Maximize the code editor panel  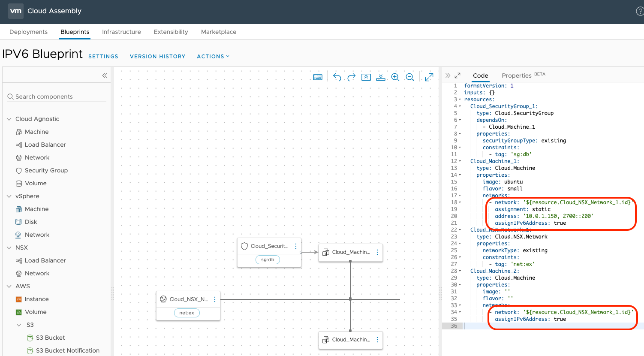tap(457, 75)
